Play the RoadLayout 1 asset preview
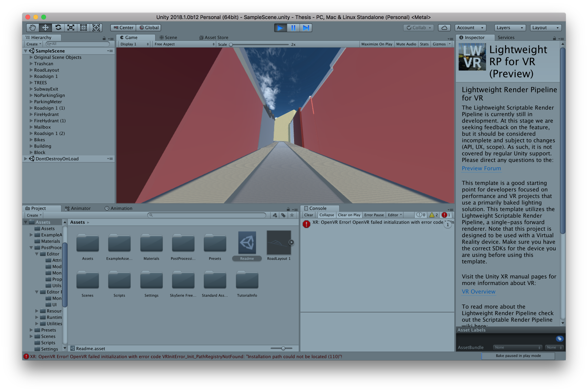 pyautogui.click(x=291, y=242)
